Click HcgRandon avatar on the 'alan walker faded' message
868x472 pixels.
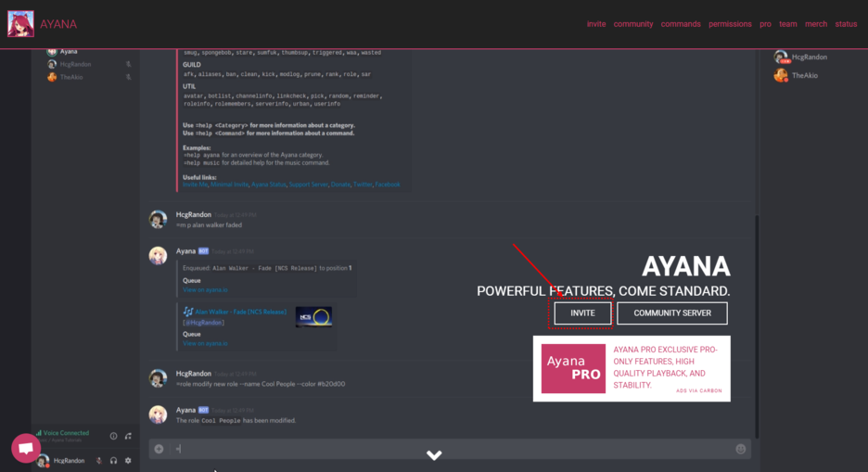[158, 219]
